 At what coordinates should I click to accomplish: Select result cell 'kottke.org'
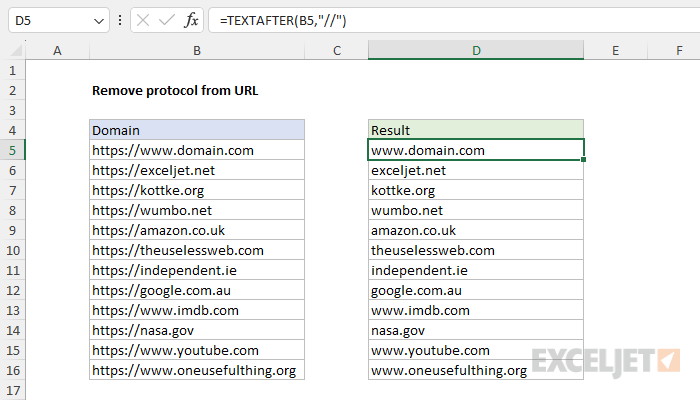476,190
